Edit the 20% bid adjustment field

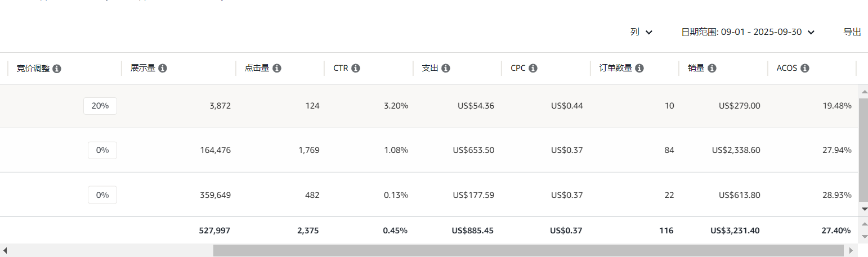(100, 106)
